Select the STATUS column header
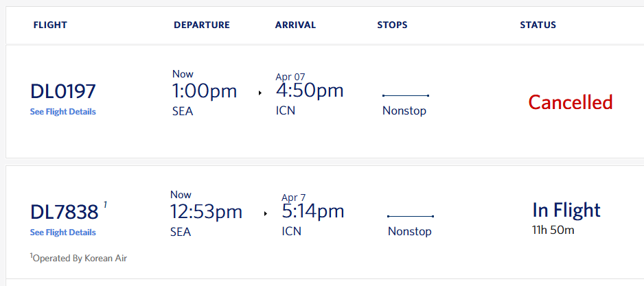The height and width of the screenshot is (286, 644). click(538, 25)
